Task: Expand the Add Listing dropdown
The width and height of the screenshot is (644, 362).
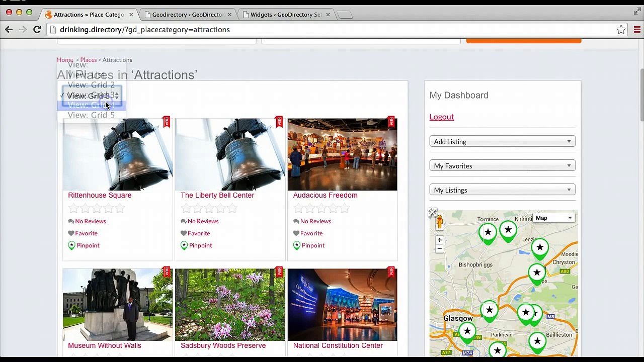Action: pyautogui.click(x=503, y=142)
